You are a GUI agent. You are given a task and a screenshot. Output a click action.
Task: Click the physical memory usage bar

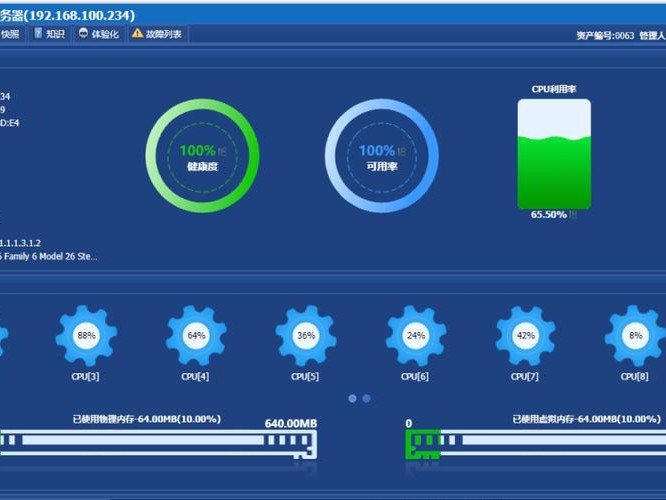pos(158,444)
